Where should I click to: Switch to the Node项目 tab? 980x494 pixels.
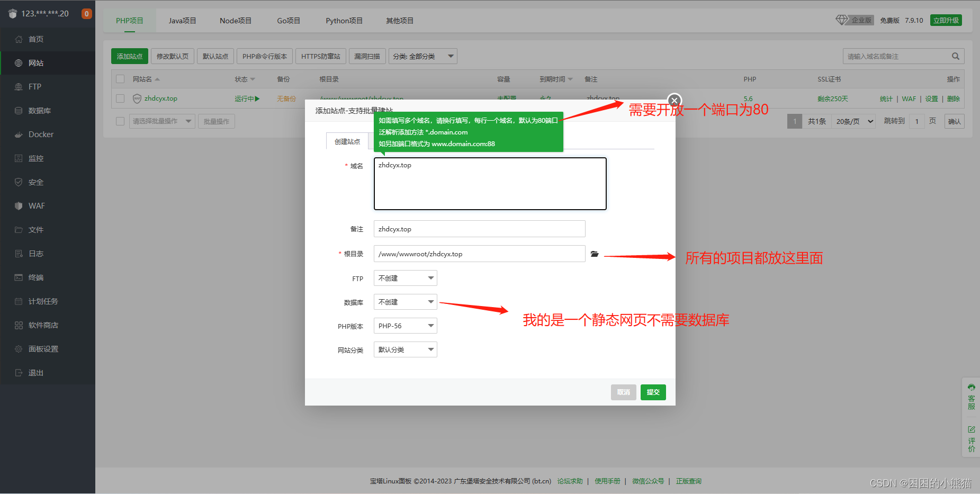coord(236,21)
